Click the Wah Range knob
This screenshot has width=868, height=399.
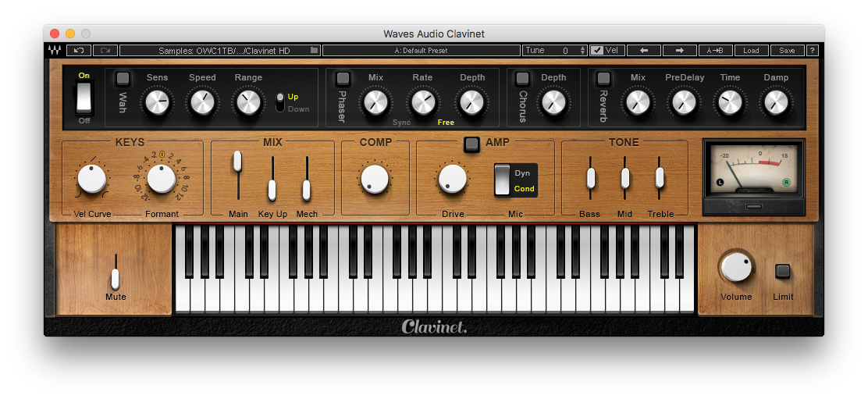pos(248,102)
